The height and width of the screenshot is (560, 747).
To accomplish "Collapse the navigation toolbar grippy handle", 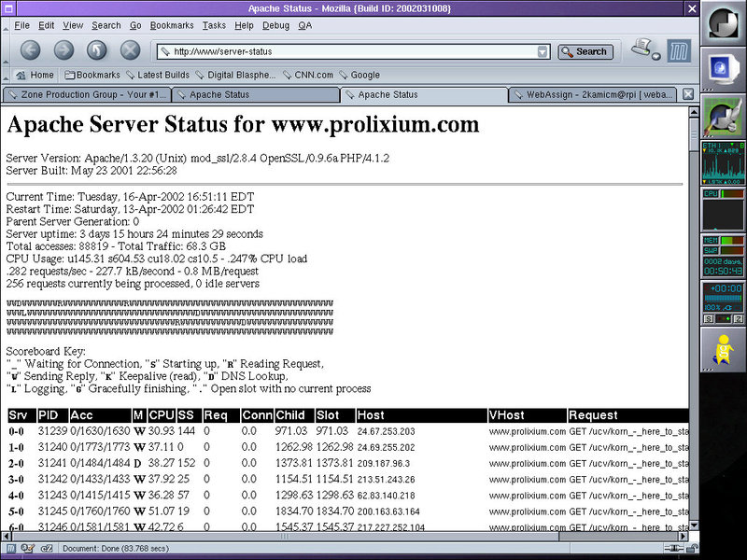I will pyautogui.click(x=6, y=50).
